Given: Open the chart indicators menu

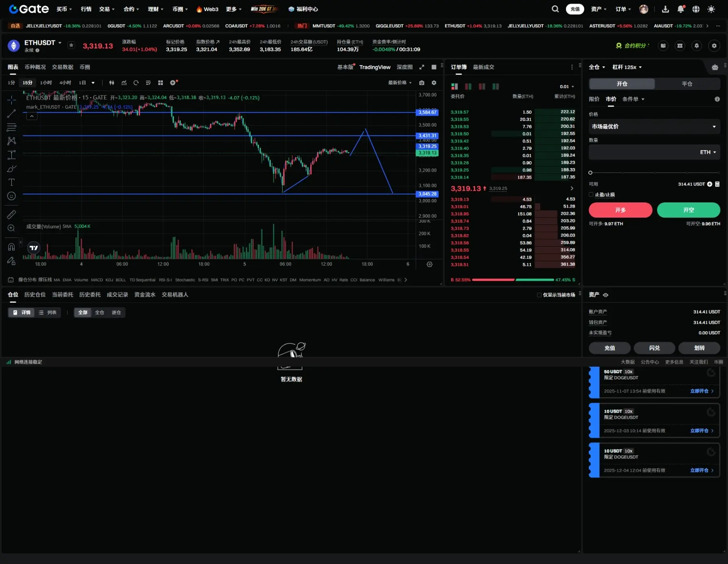Looking at the screenshot, I should click(124, 83).
